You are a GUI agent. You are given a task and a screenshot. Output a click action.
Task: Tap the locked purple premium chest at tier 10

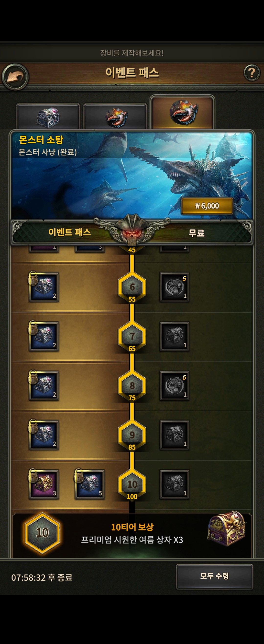pyautogui.click(x=44, y=484)
